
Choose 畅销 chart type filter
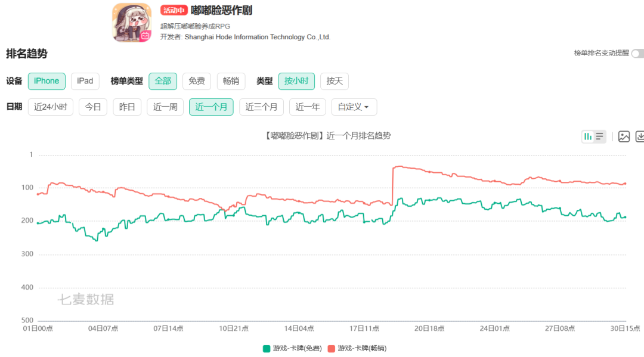coord(231,81)
